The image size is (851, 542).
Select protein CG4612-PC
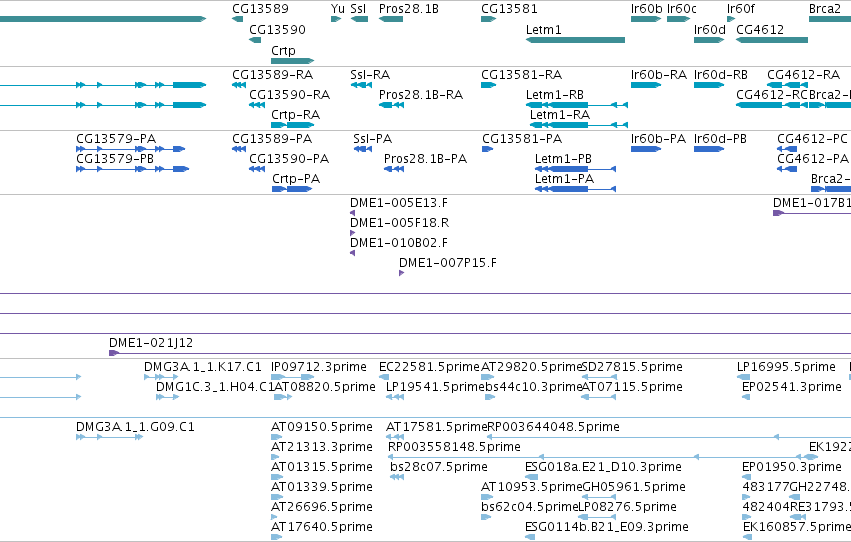(812, 138)
